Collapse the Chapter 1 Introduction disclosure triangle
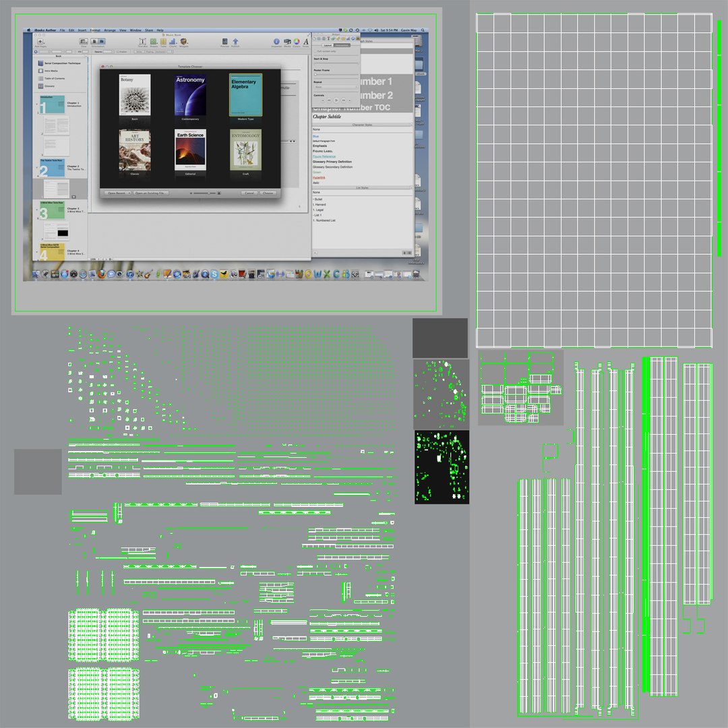Screen dimensions: 728x728 36,105
